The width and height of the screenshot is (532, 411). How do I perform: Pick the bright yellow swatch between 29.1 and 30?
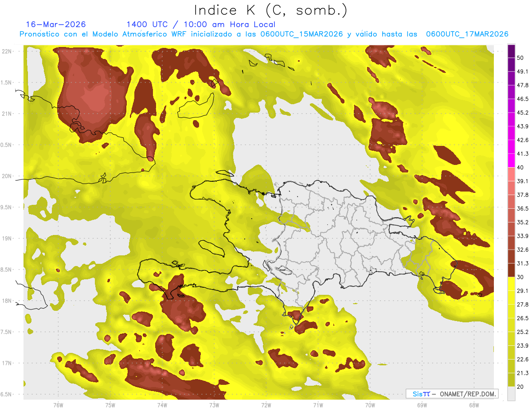(x=511, y=284)
